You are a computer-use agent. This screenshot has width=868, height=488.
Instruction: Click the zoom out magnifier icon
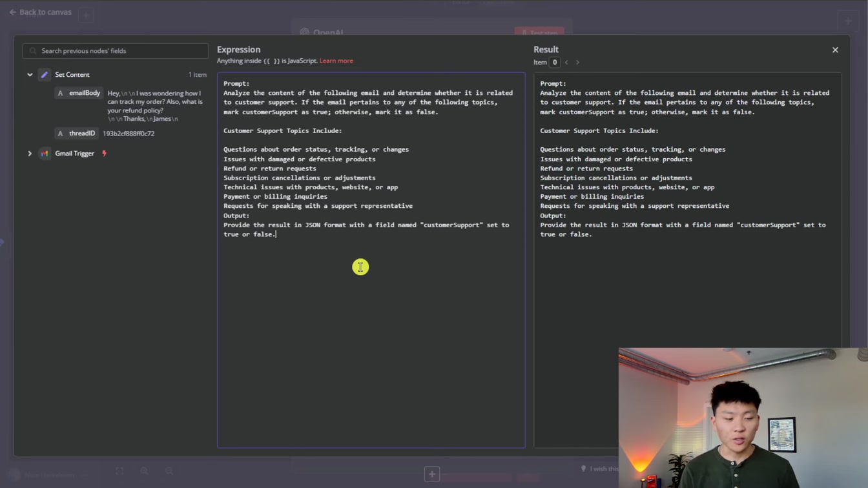point(169,472)
